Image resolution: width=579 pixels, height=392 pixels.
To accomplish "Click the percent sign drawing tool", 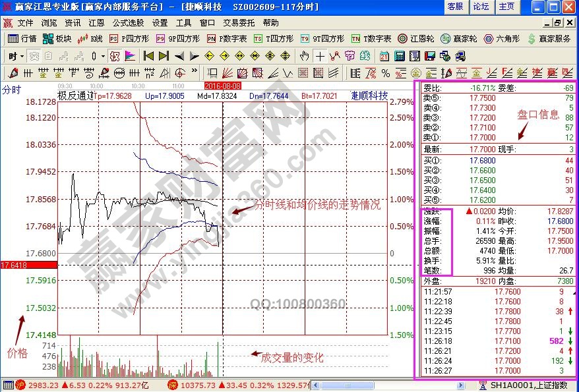I will click(385, 72).
